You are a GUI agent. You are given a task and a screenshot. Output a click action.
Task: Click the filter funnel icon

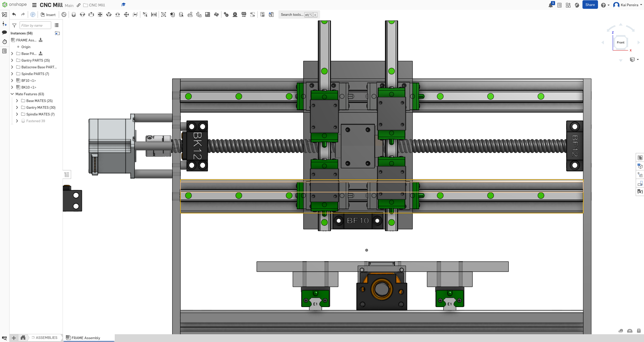click(14, 25)
